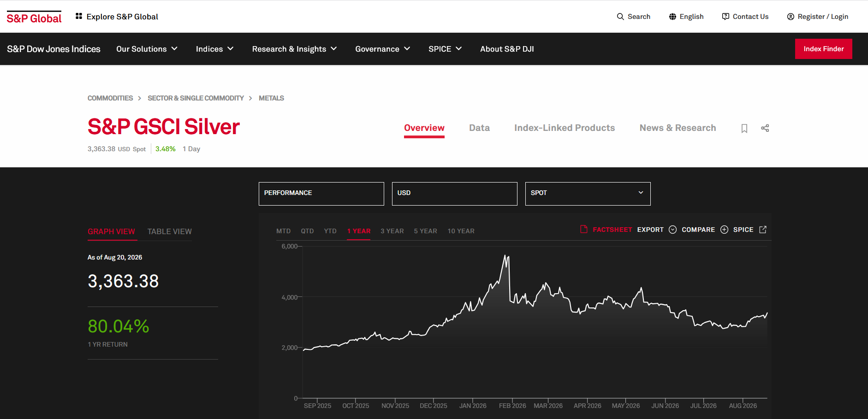This screenshot has height=419, width=868.
Task: Open the News & Research tab
Action: (x=678, y=128)
